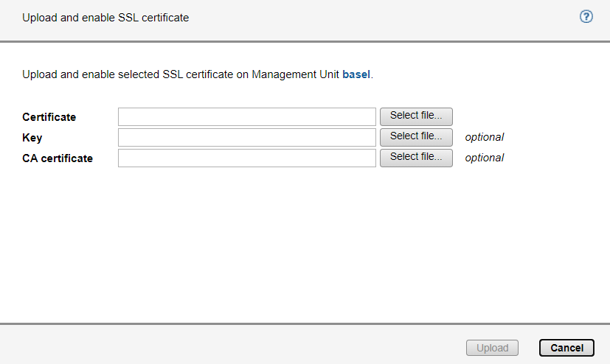Cancel the SSL certificate upload dialog
Viewport: 610px width, 364px height.
[x=566, y=348]
